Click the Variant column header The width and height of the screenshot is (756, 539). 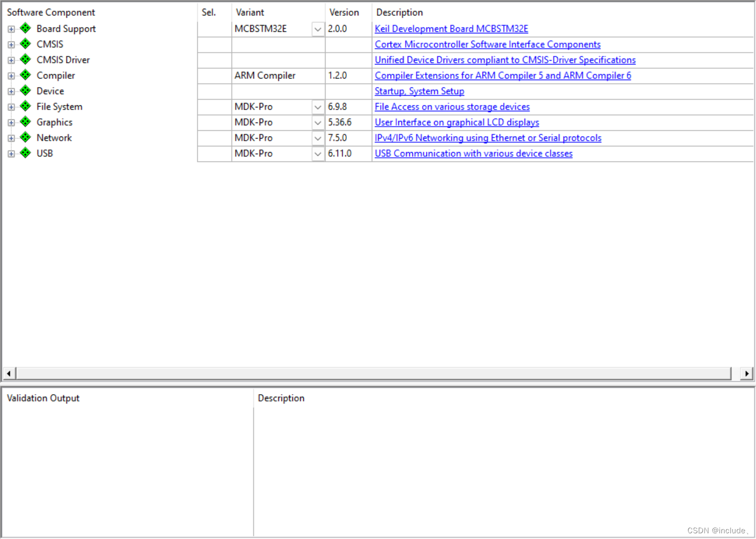278,12
